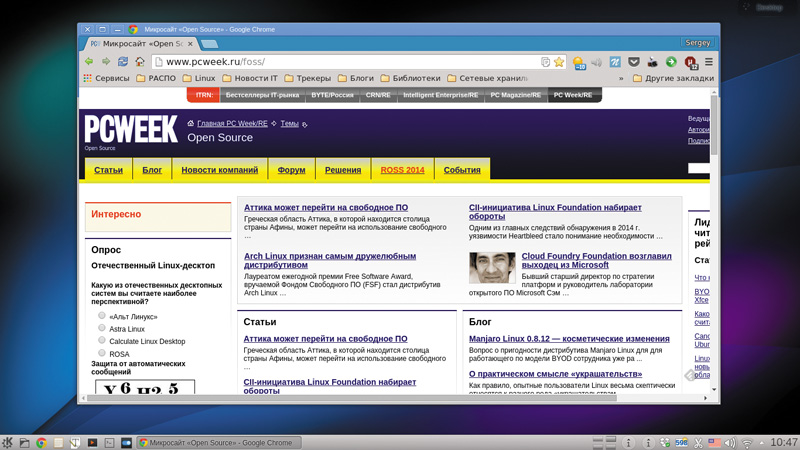Screen dimensions: 800x450
Task: Go forward with the forward arrow
Action: point(106,62)
